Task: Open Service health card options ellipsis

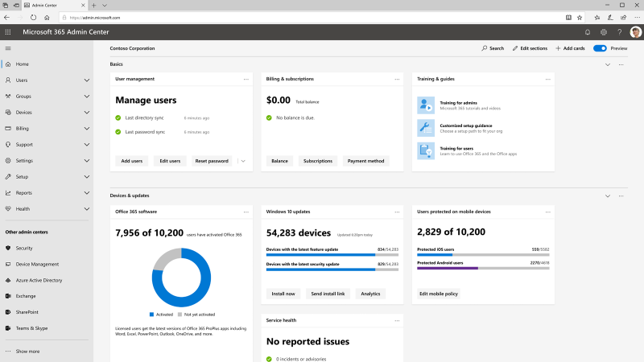Action: [x=397, y=320]
